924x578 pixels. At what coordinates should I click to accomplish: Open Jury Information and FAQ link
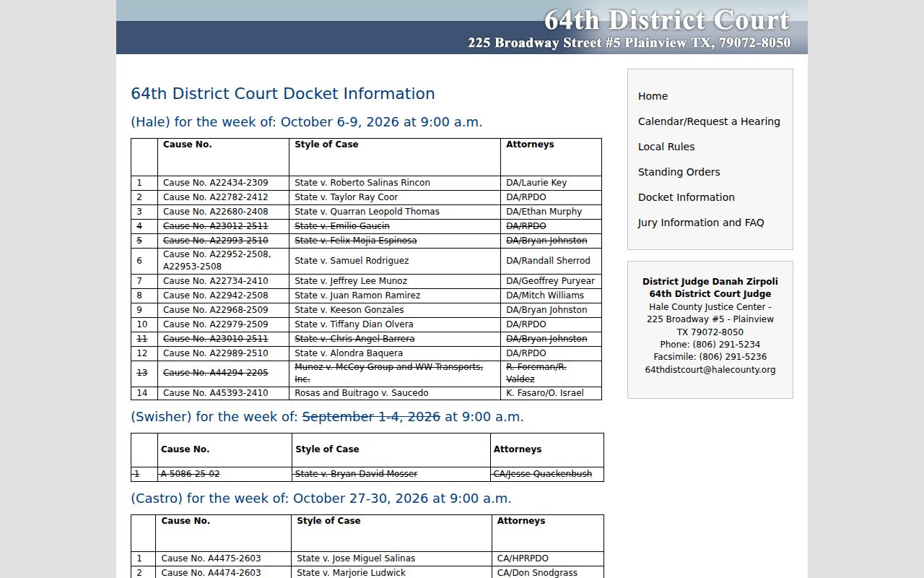(701, 223)
